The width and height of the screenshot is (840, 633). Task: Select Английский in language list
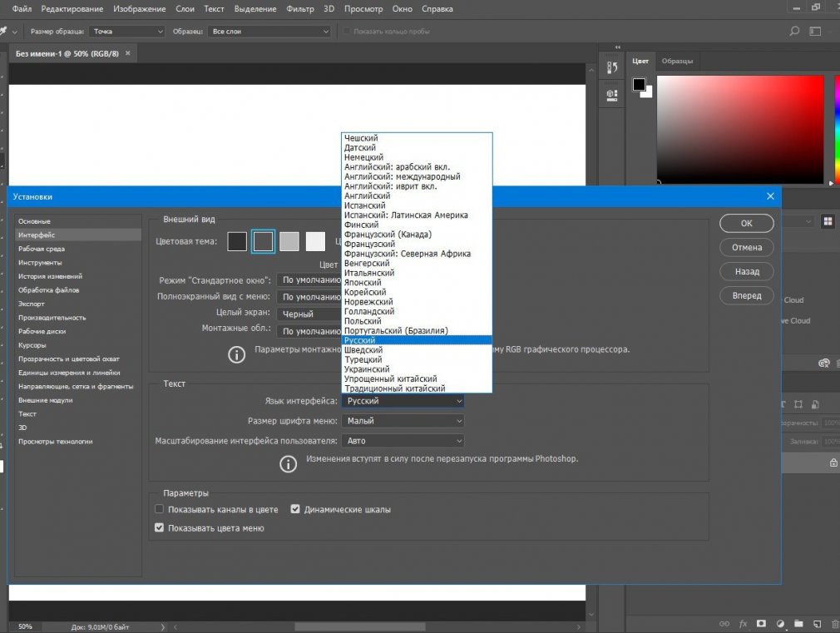[417, 195]
